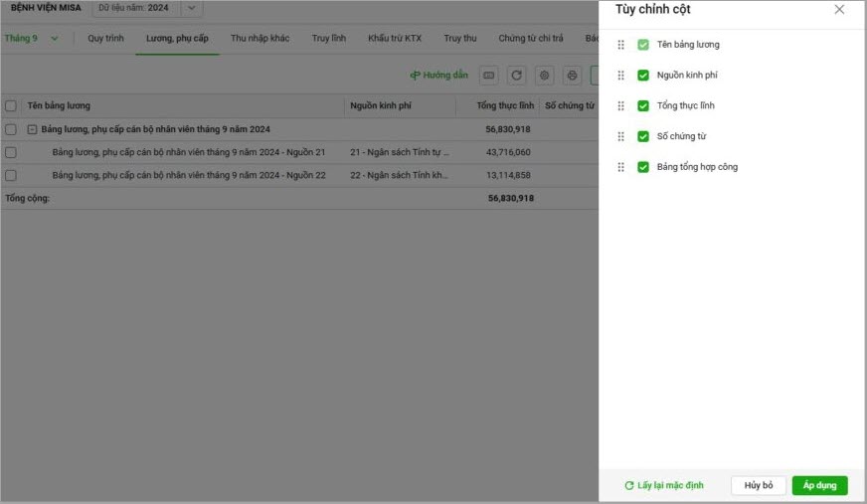
Task: Click the drag handle beside Bảng tổng hợp công
Action: pos(621,167)
